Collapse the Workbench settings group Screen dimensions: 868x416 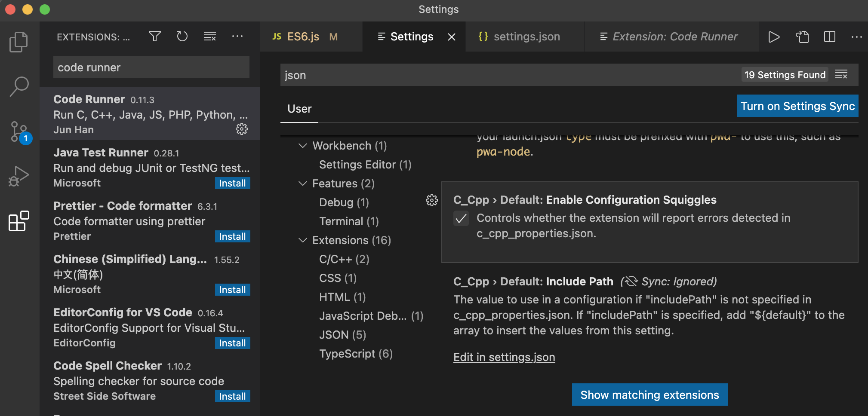(x=303, y=146)
